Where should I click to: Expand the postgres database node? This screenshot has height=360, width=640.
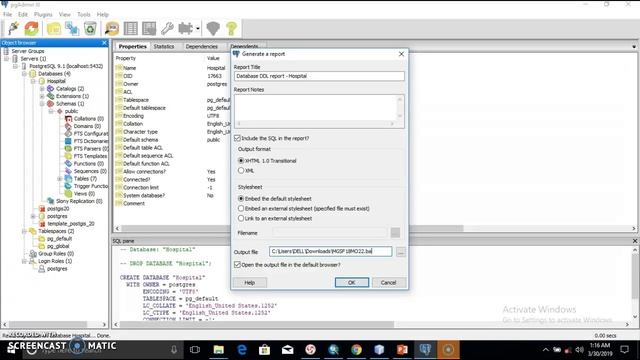tap(33, 216)
